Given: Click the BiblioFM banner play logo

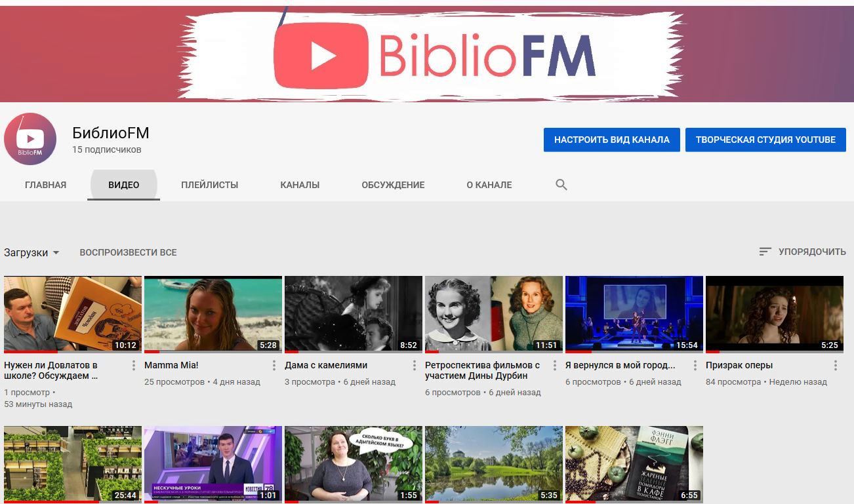Looking at the screenshot, I should click(x=320, y=55).
